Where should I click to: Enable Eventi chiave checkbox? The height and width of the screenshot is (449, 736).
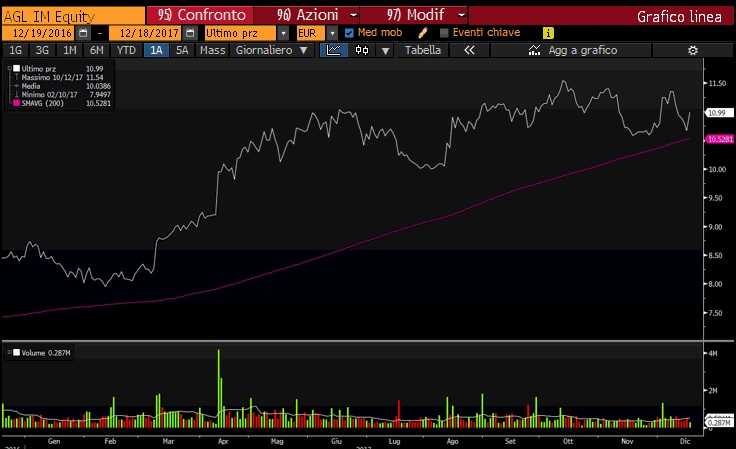pos(444,33)
